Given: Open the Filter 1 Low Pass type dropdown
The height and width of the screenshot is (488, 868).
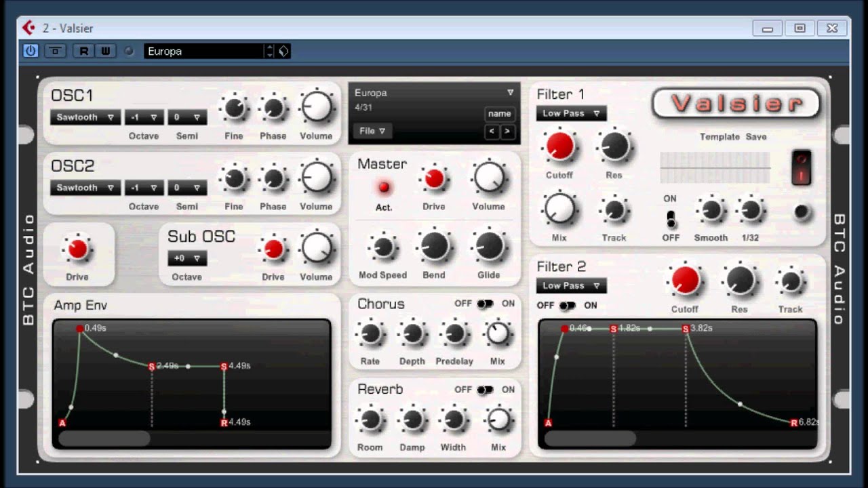Looking at the screenshot, I should (571, 113).
